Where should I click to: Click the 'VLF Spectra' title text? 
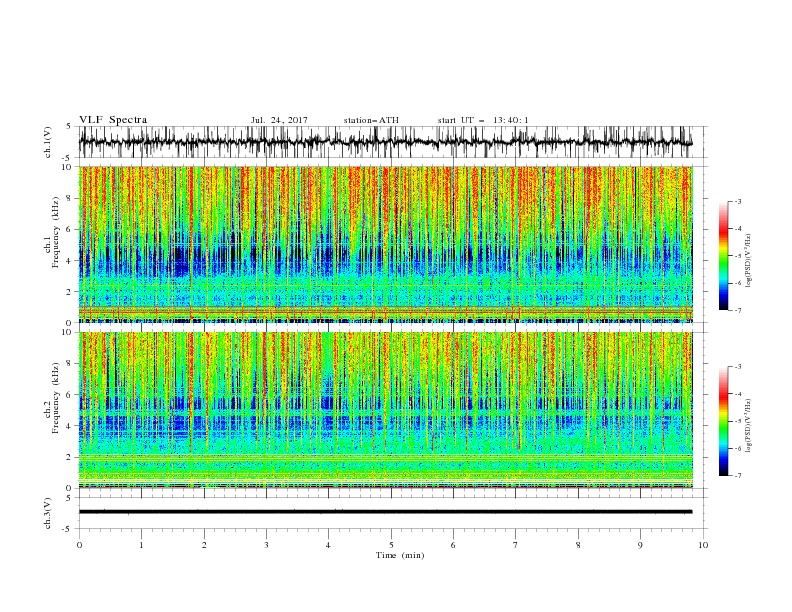[x=113, y=120]
